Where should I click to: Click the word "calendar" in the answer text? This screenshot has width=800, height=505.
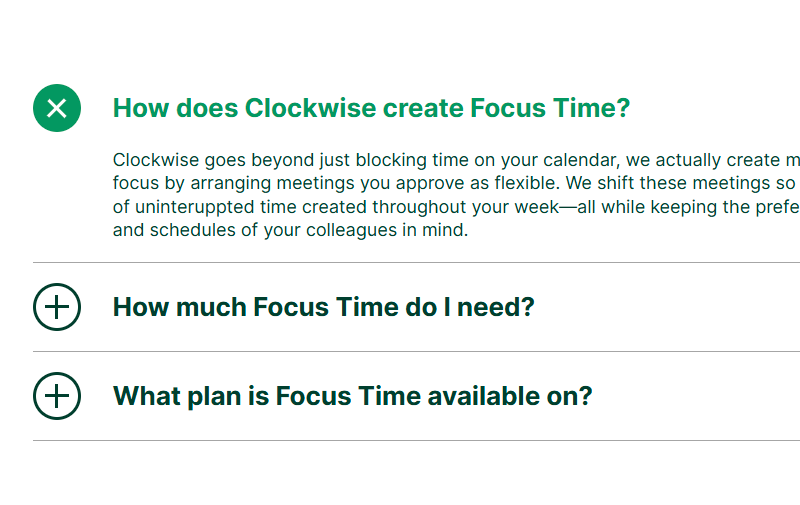point(573,160)
